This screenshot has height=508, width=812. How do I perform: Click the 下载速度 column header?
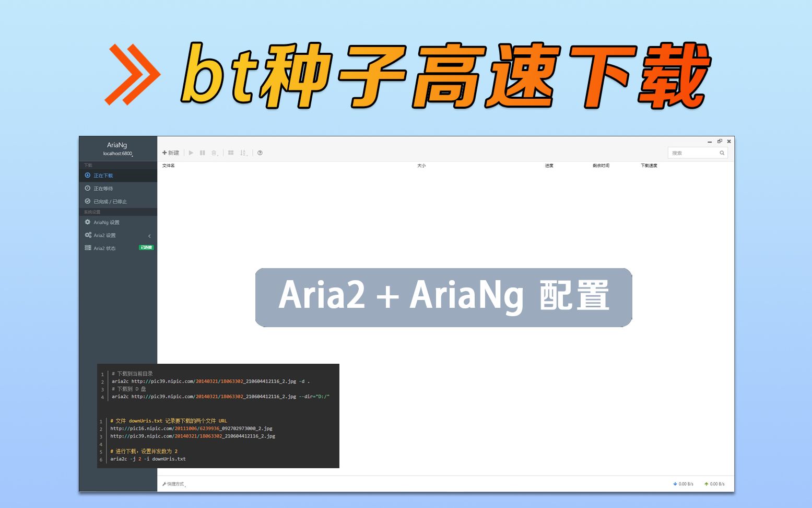point(649,166)
